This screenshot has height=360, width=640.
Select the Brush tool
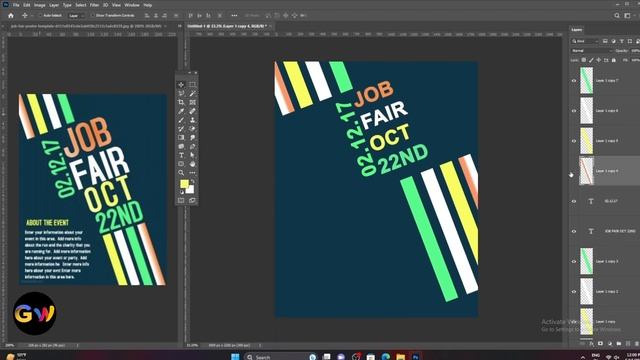coord(181,120)
